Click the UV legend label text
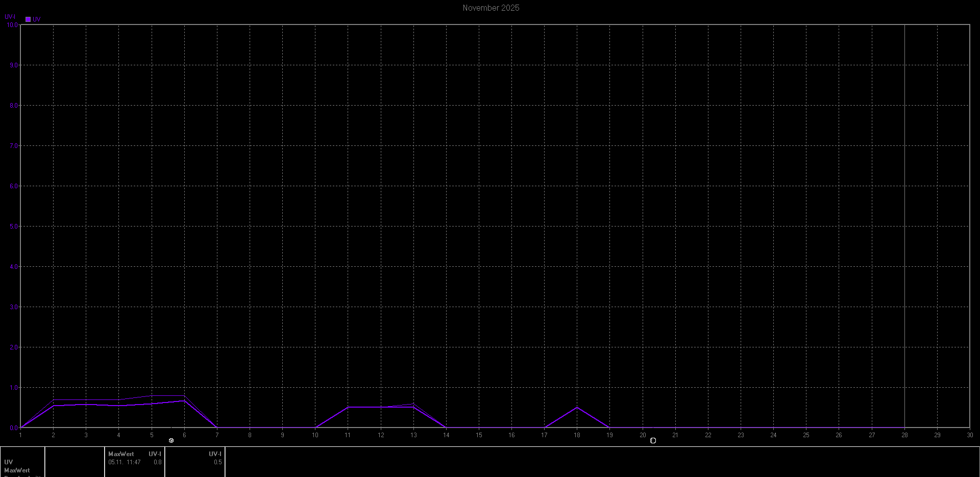 [x=37, y=19]
